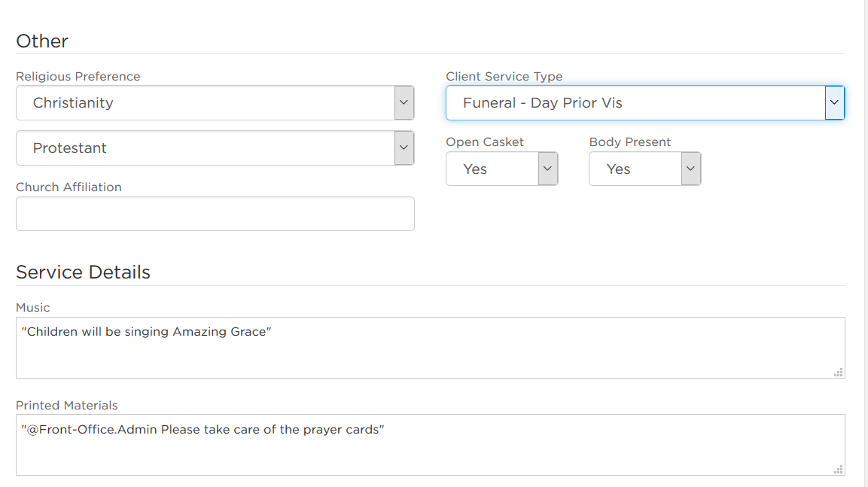Click inside the Music text area

coord(430,348)
